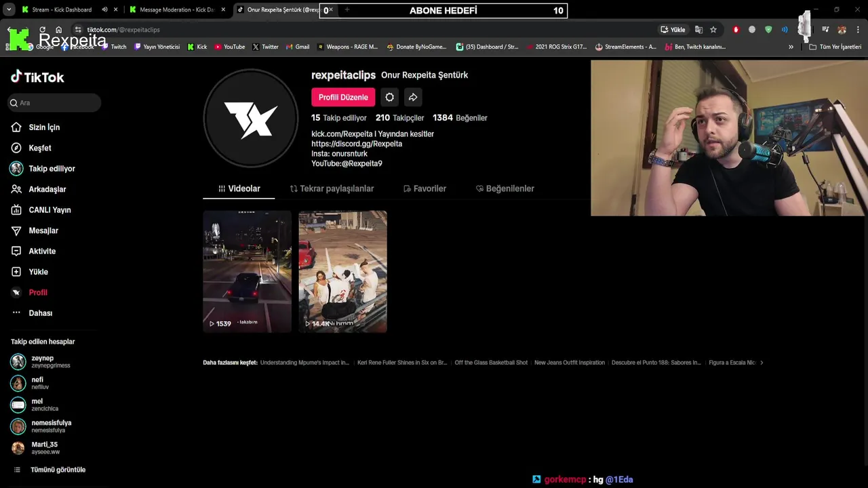868x488 pixels.
Task: Open Weapons - RAGE M... bookmark
Action: coord(347,47)
